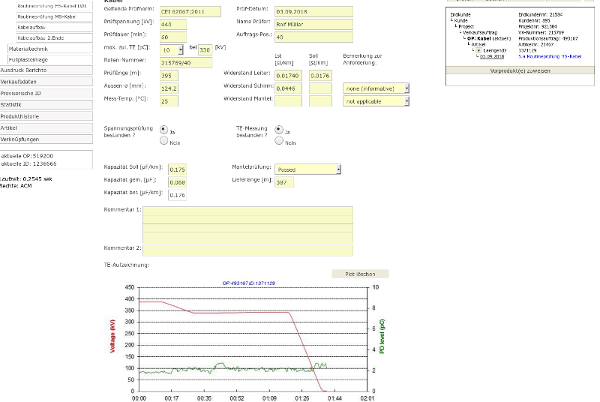
Task: Click the Widerstand Mantel Ist field
Action: 288,101
